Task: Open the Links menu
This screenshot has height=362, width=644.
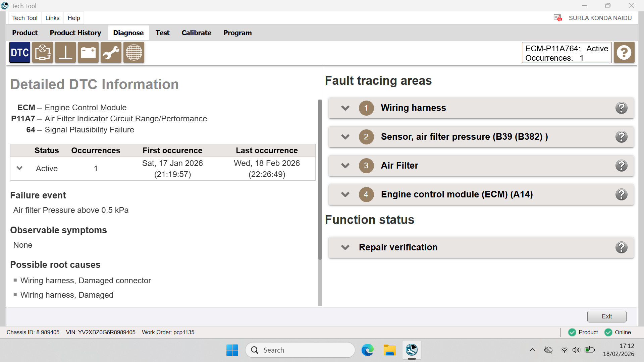Action: point(52,18)
